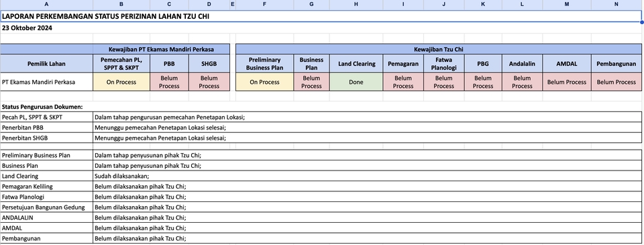
Task: Select 'Belum Process' under Andalalin column
Action: (x=522, y=82)
